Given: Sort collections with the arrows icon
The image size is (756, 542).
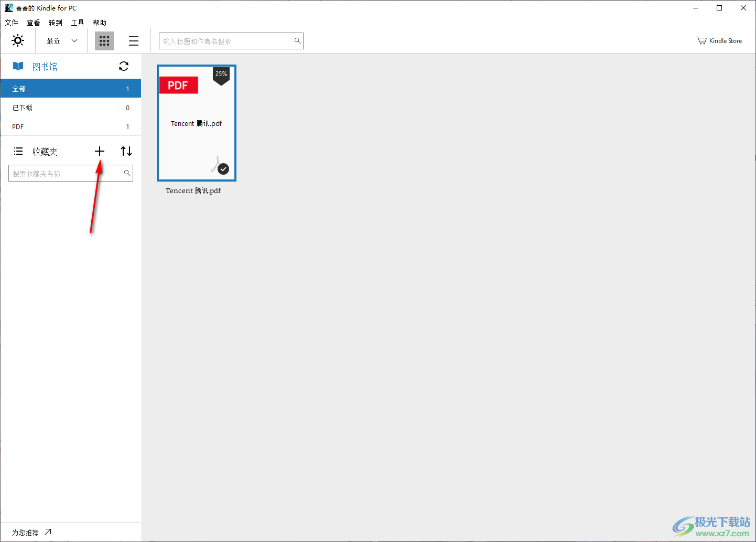Looking at the screenshot, I should pos(126,151).
